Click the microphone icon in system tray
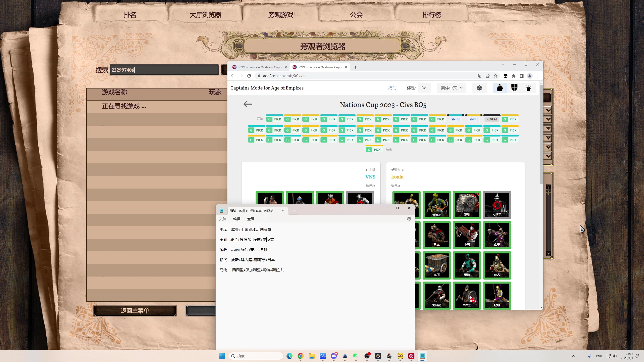644x362 pixels. [x=589, y=356]
